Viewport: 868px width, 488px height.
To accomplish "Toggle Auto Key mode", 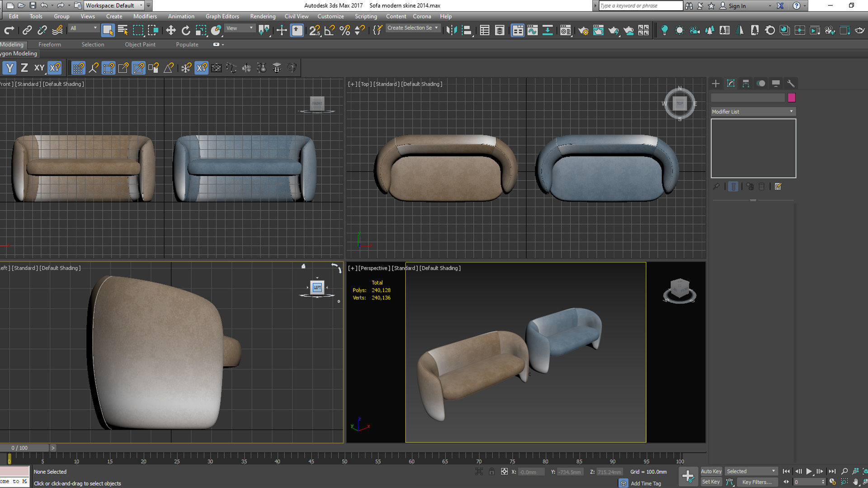I will pyautogui.click(x=711, y=471).
